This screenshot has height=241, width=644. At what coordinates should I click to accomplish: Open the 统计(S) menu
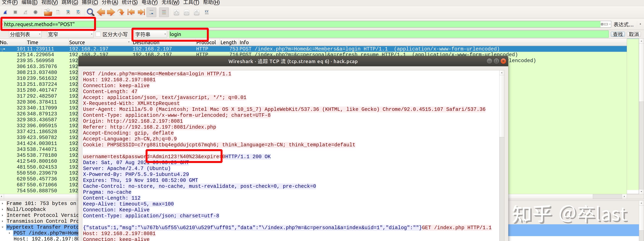[x=129, y=2]
